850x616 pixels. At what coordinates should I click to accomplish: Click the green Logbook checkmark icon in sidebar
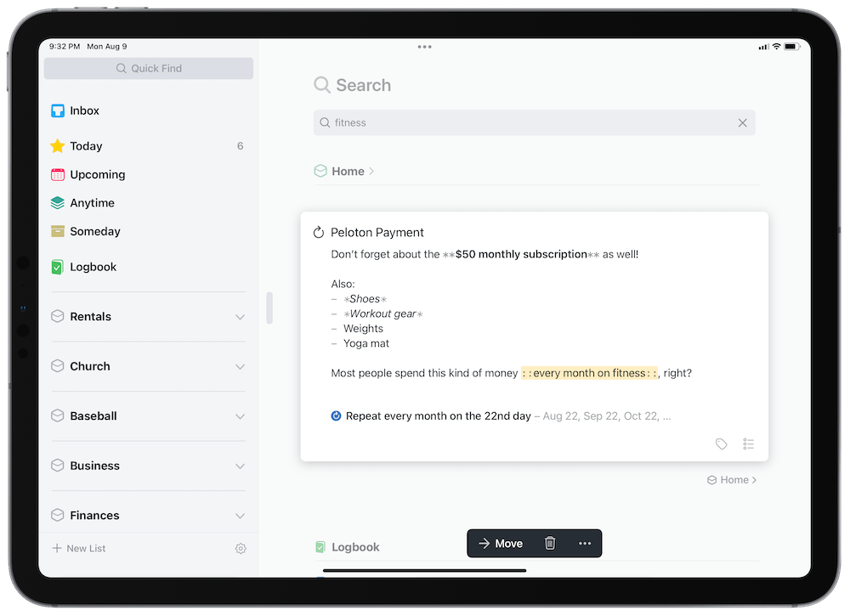pos(57,267)
